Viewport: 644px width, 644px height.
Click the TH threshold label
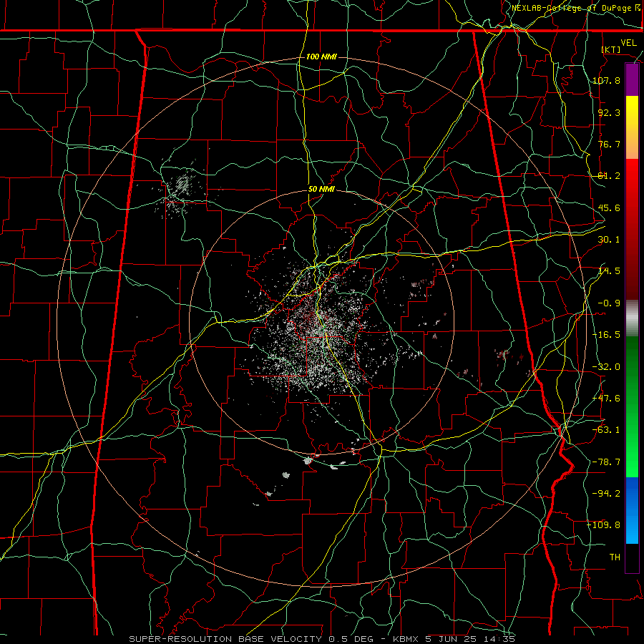pos(615,557)
